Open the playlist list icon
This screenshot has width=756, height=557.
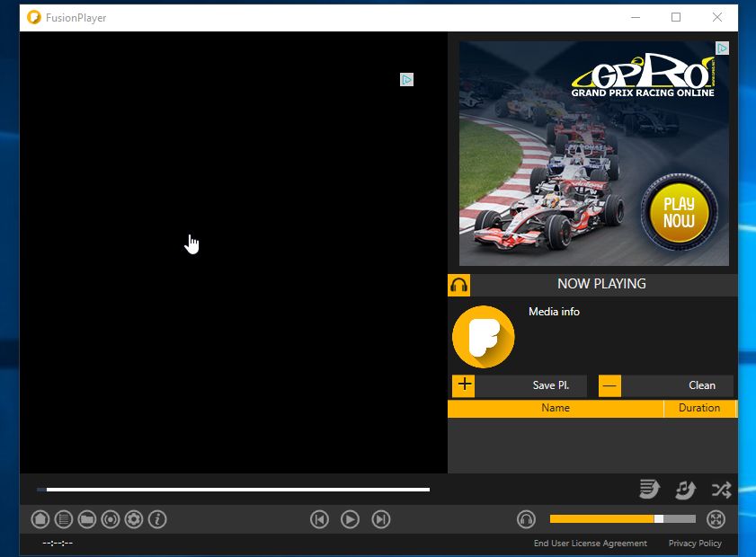coord(64,519)
